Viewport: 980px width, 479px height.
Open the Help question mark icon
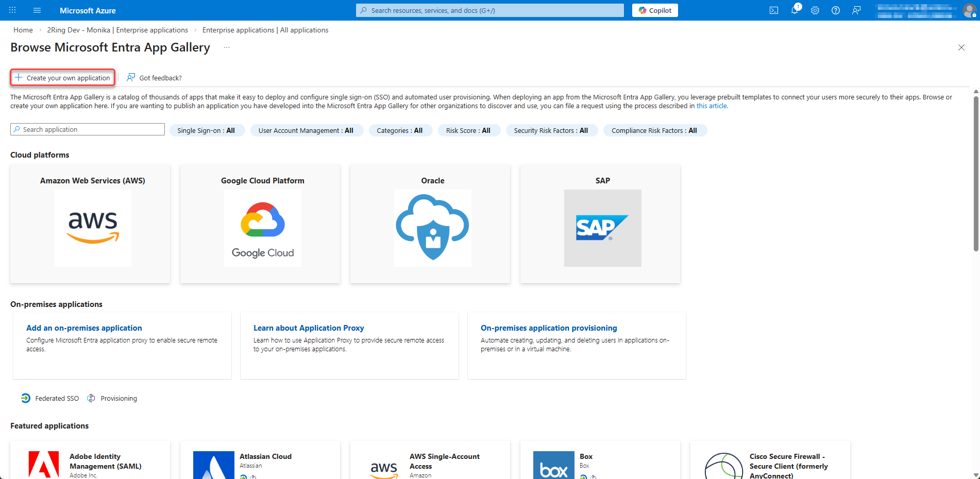click(x=835, y=10)
